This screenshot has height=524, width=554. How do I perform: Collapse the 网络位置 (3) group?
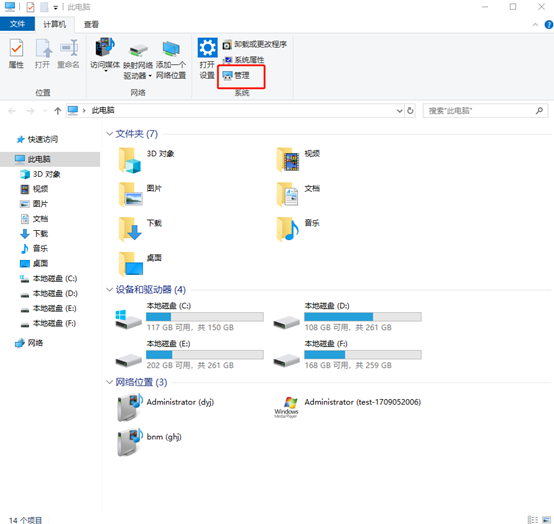pos(110,382)
